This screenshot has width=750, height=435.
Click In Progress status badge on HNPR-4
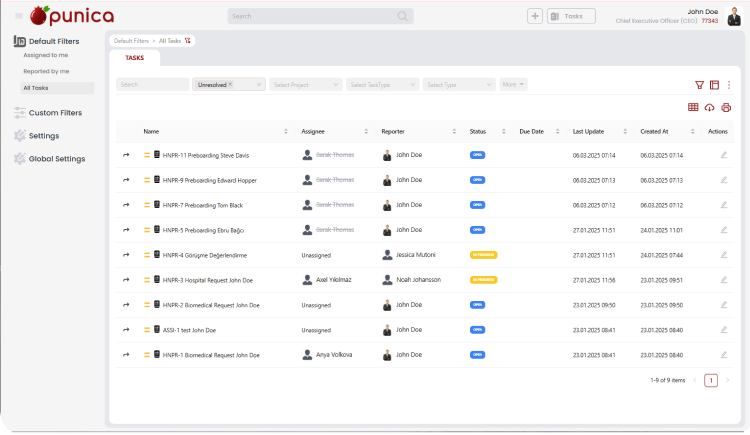click(484, 255)
